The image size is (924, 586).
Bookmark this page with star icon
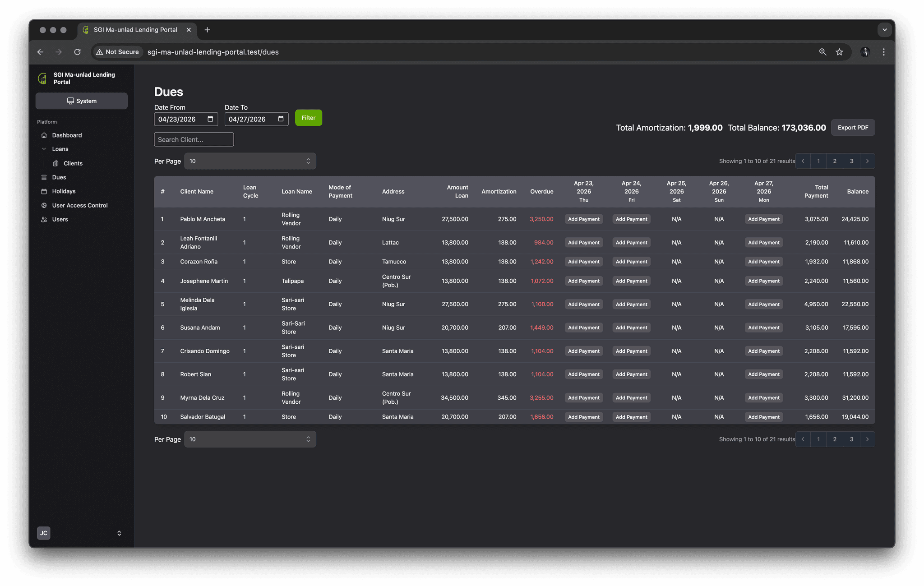pyautogui.click(x=839, y=52)
